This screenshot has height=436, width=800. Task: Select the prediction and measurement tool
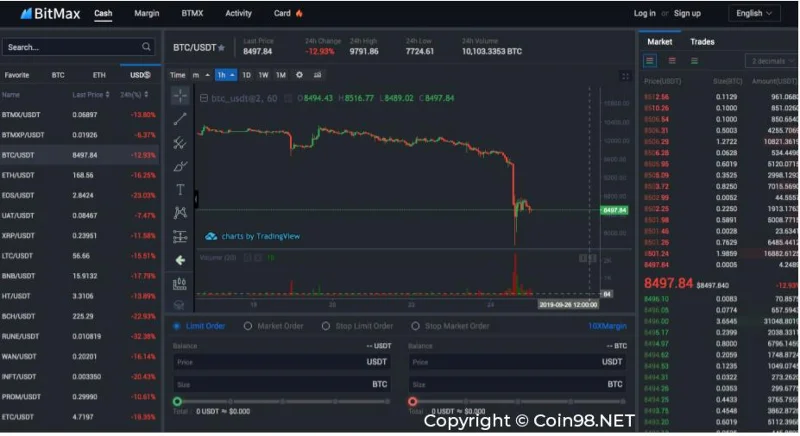point(180,237)
